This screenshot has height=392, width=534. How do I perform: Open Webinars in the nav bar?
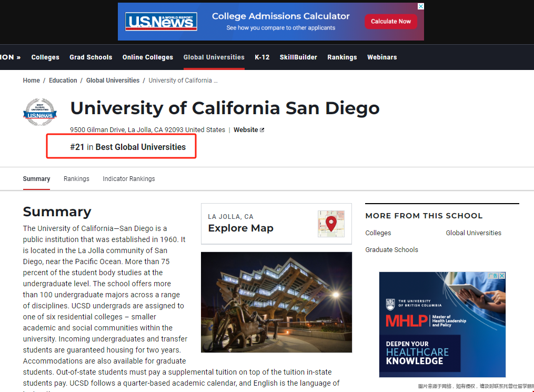click(382, 57)
